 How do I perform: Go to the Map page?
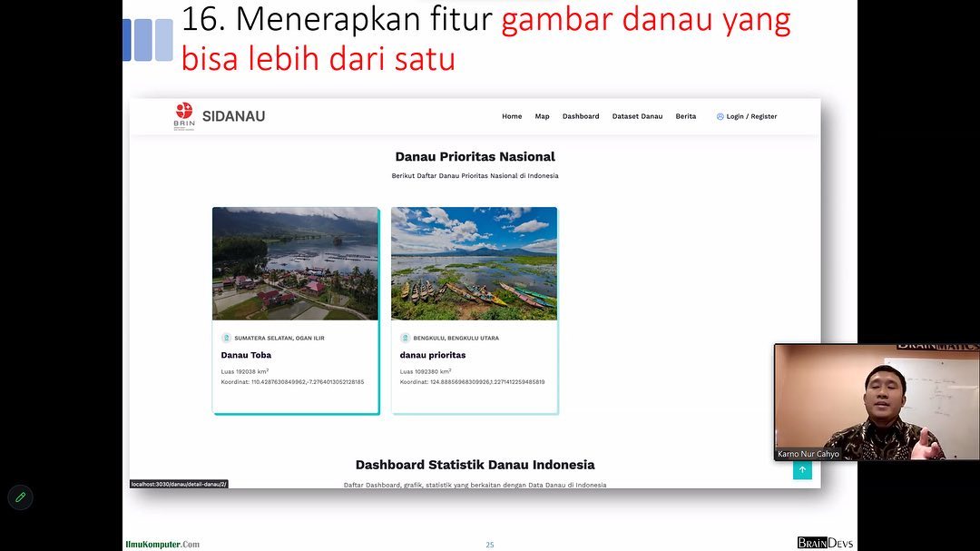point(542,117)
